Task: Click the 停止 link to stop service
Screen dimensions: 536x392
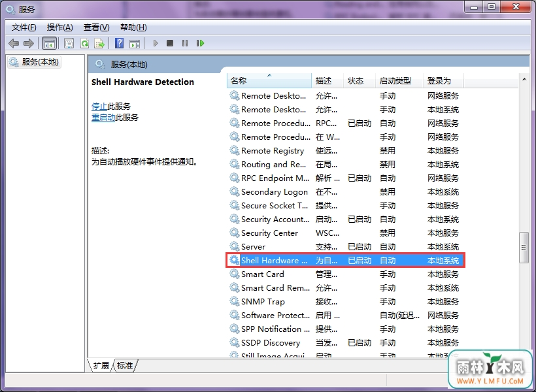Action: click(99, 106)
